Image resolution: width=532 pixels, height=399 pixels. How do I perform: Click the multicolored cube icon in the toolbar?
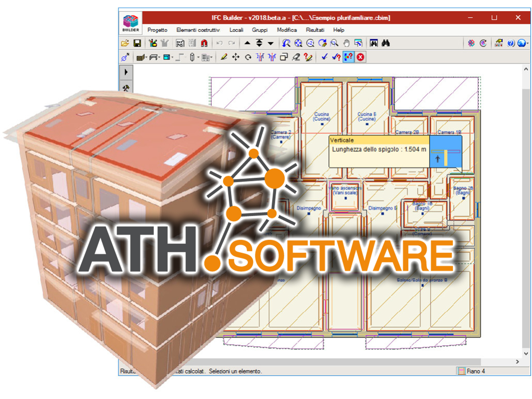[x=471, y=43]
